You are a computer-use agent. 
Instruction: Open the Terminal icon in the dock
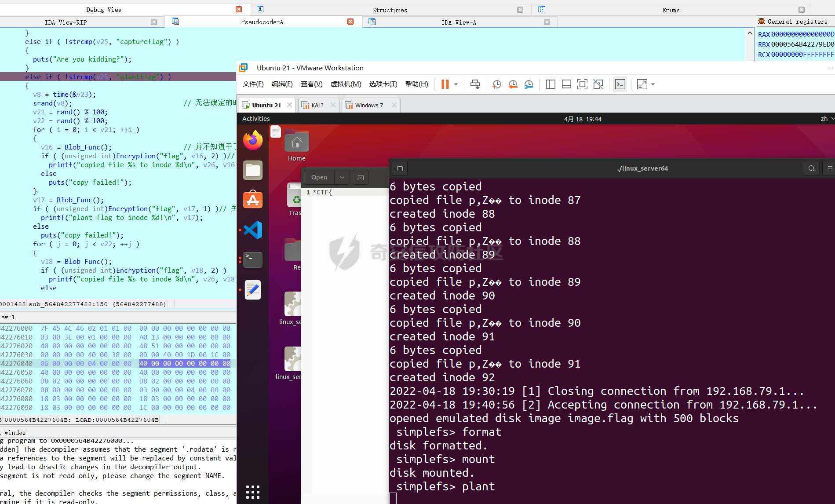(x=253, y=260)
